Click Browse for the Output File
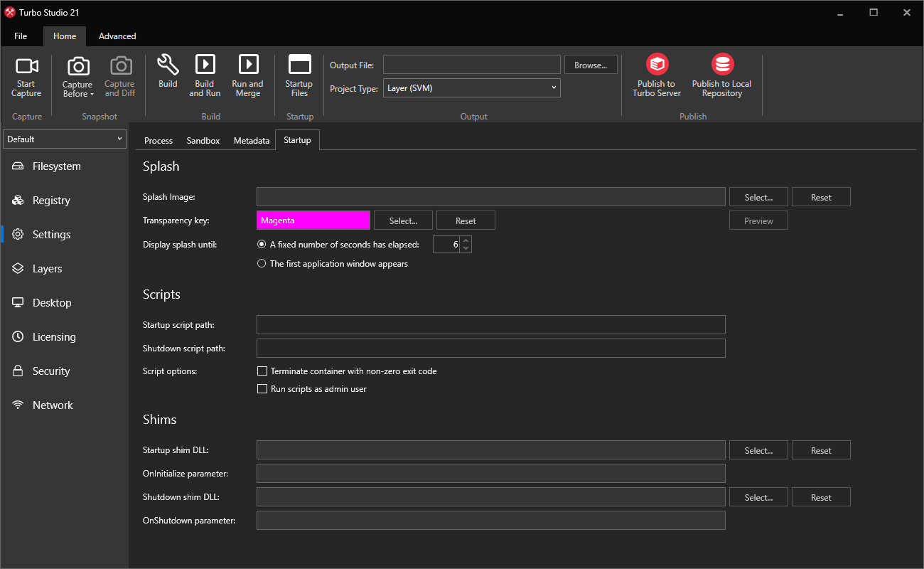Screen dimensions: 924x569 click(591, 64)
